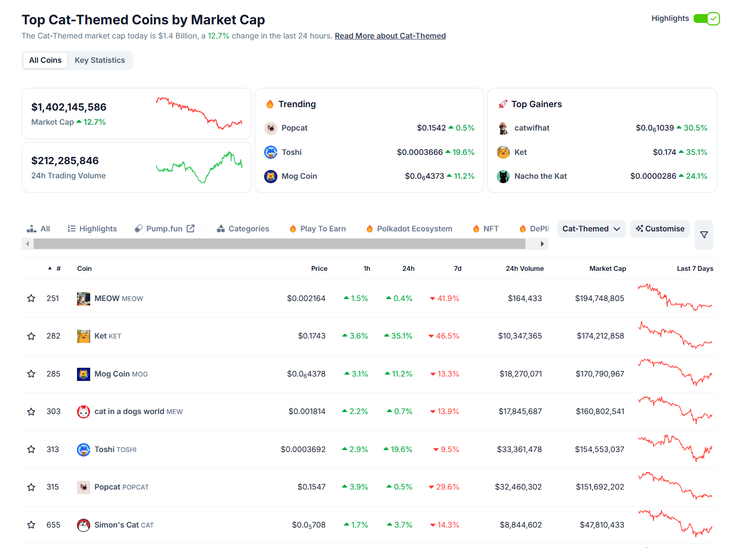Viewport: 756px width, 548px height.
Task: Click the Customise sparkle button
Action: (660, 229)
